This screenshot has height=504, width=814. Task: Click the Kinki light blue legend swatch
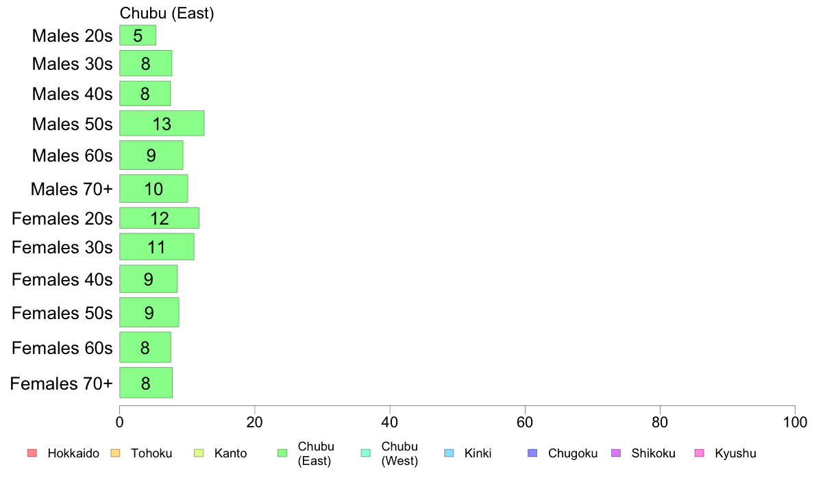tap(449, 453)
